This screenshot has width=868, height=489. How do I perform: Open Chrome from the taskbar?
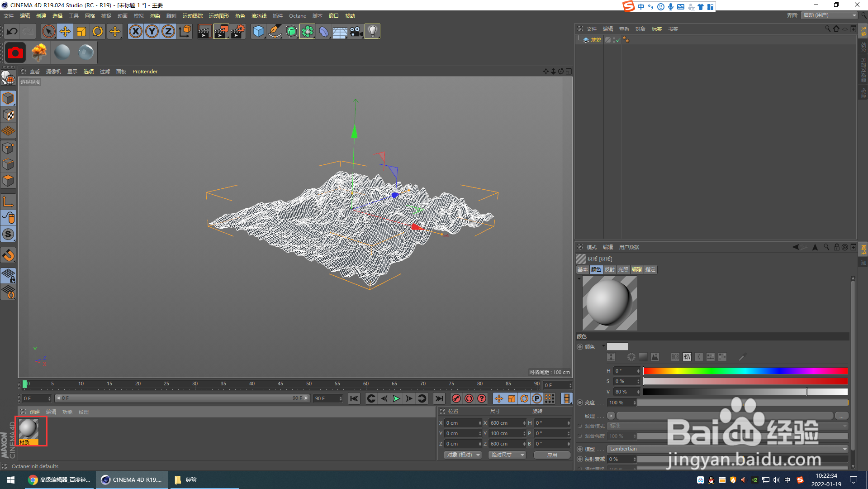[60, 480]
